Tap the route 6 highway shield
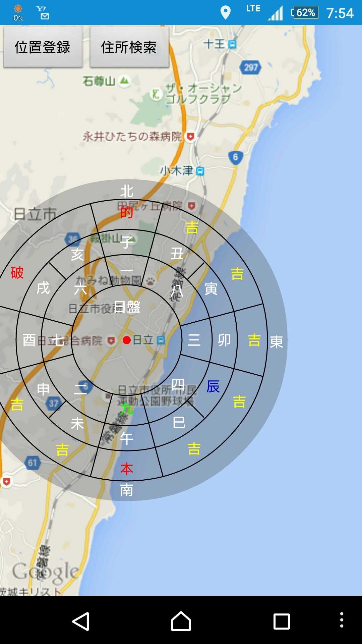 (235, 157)
